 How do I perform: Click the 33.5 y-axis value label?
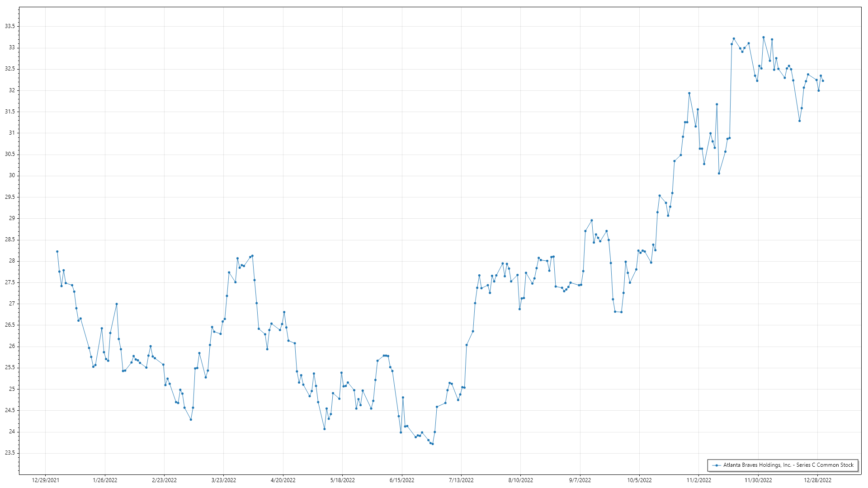coord(10,26)
